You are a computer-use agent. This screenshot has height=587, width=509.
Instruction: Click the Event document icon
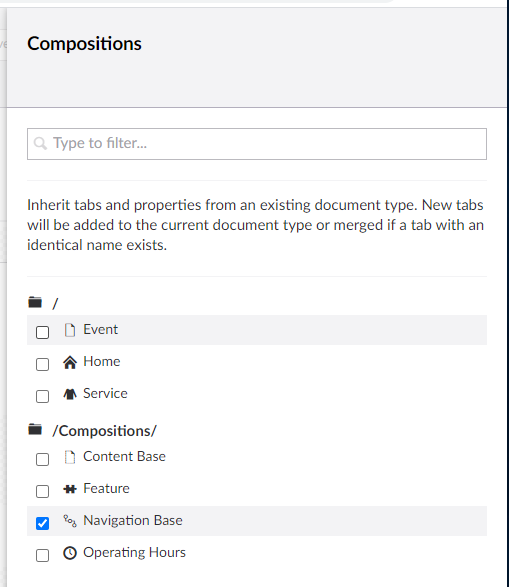pos(70,330)
